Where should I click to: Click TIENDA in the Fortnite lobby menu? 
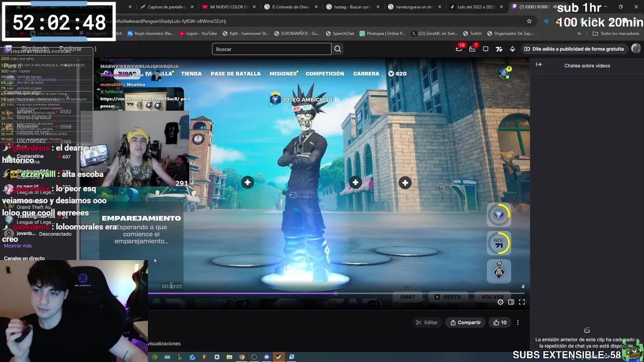point(191,73)
